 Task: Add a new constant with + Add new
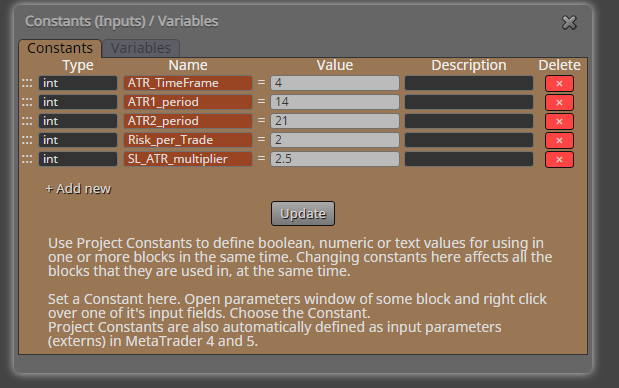tap(78, 189)
